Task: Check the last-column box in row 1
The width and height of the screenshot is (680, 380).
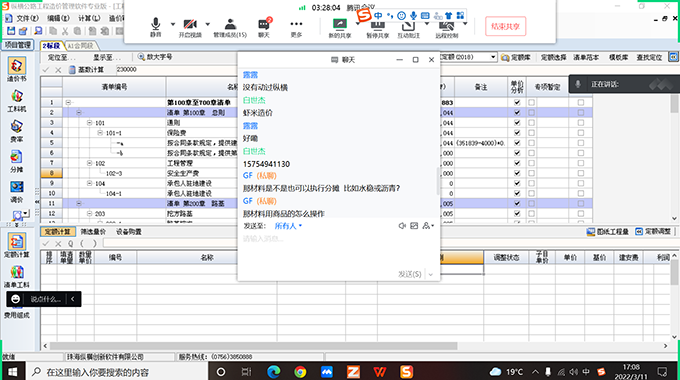Action: pyautogui.click(x=581, y=102)
